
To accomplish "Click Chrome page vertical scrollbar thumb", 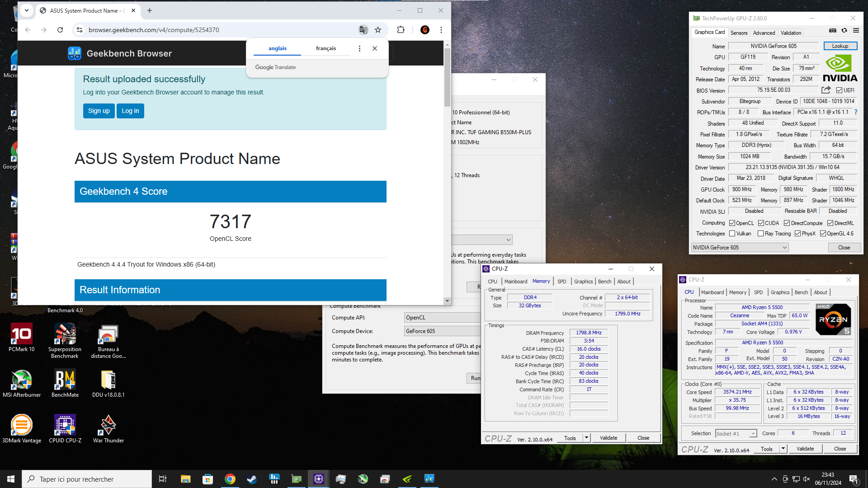I will tap(447, 77).
